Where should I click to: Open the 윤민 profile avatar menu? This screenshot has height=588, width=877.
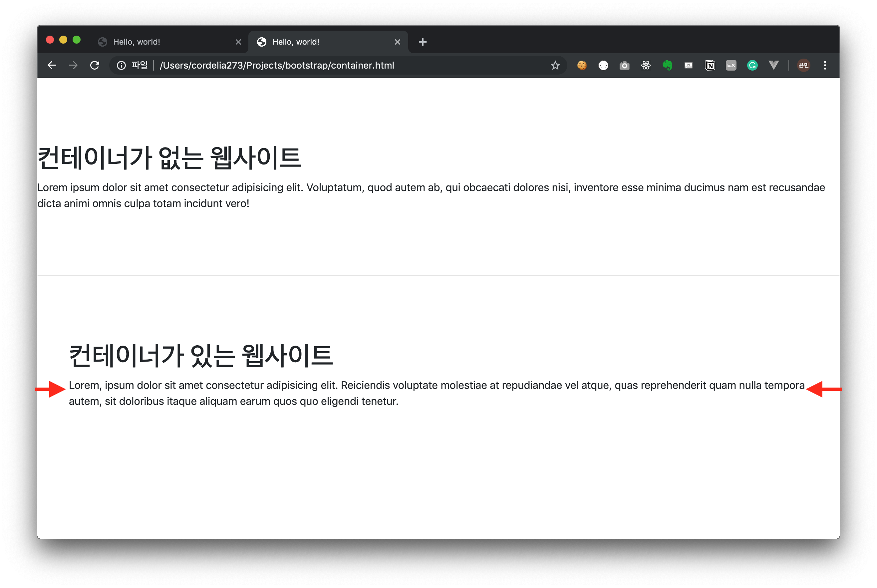pyautogui.click(x=803, y=65)
